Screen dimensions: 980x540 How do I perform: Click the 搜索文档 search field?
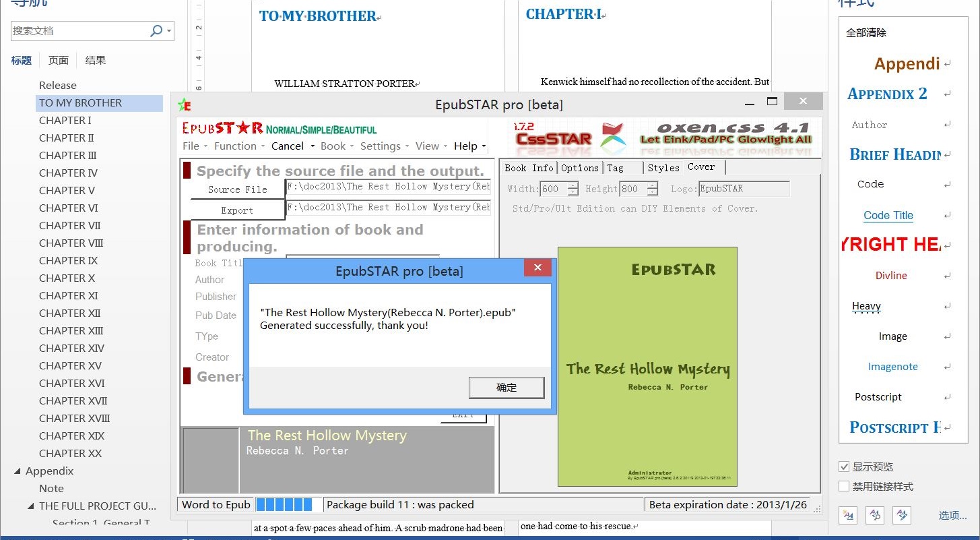[79, 30]
